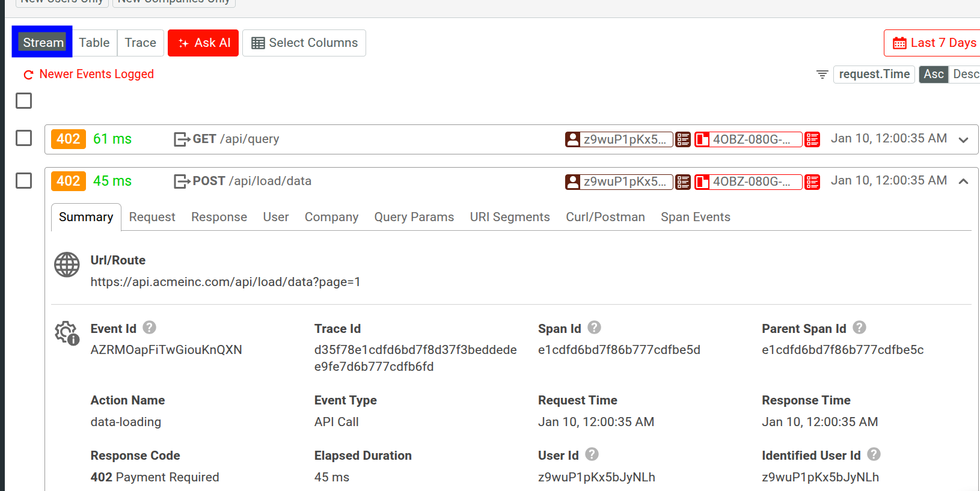Viewport: 980px width, 491px height.
Task: Open the Company tab
Action: coord(331,217)
